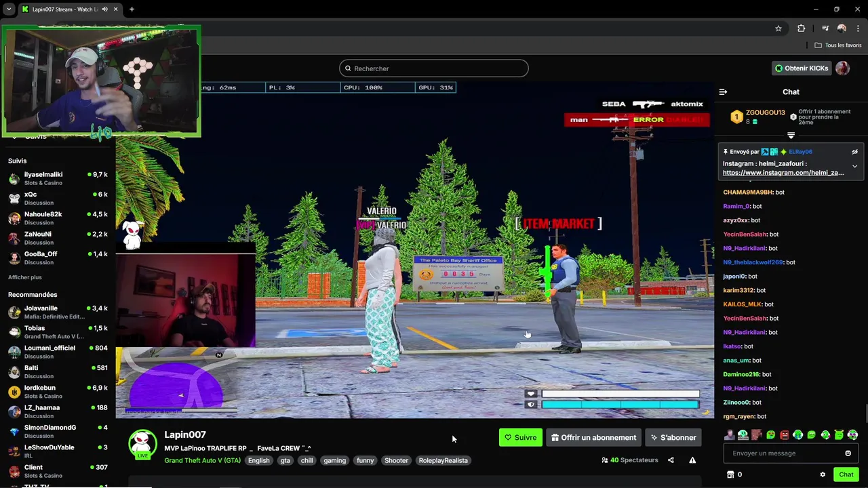The height and width of the screenshot is (488, 868).
Task: Insert the last green headphones emote
Action: [852, 434]
